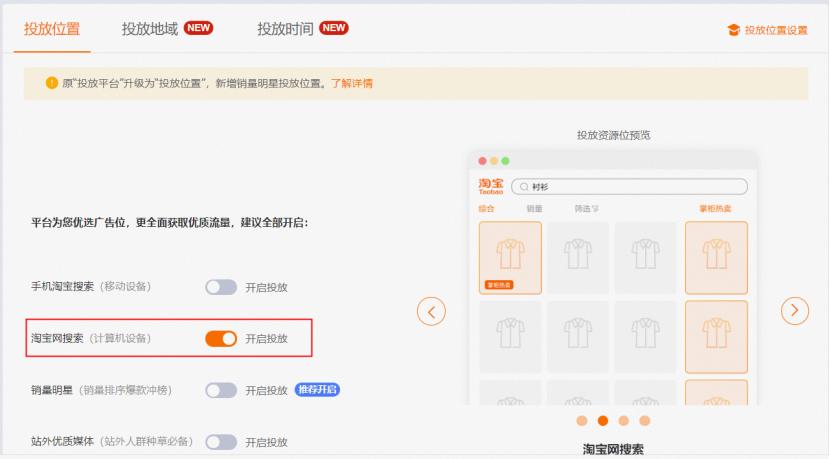Image resolution: width=830 pixels, height=459 pixels.
Task: Open the 投放时间 tab
Action: [x=285, y=29]
